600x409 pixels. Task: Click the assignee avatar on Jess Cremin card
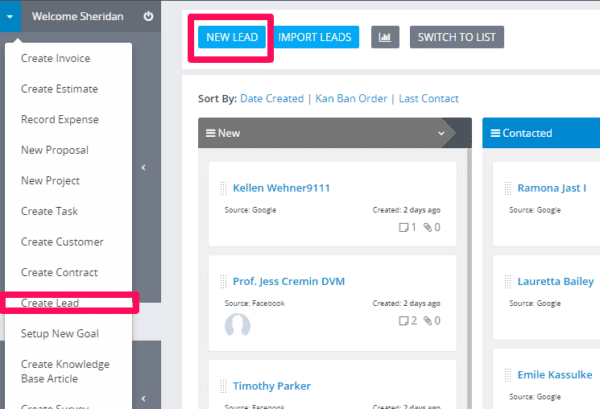point(237,324)
